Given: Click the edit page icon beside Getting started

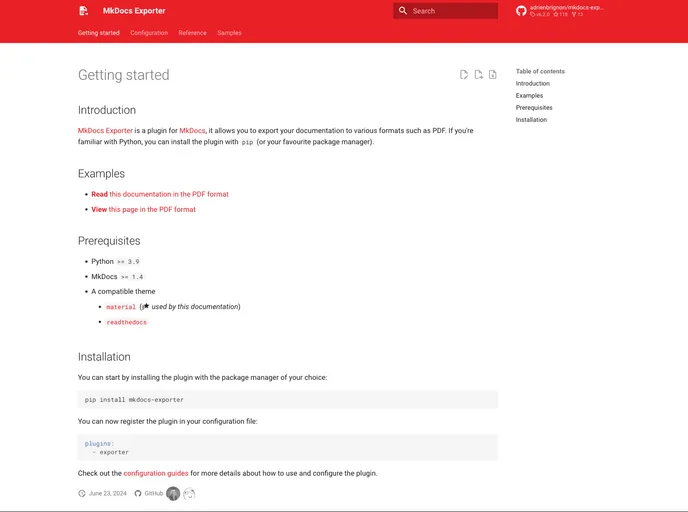Looking at the screenshot, I should [464, 75].
